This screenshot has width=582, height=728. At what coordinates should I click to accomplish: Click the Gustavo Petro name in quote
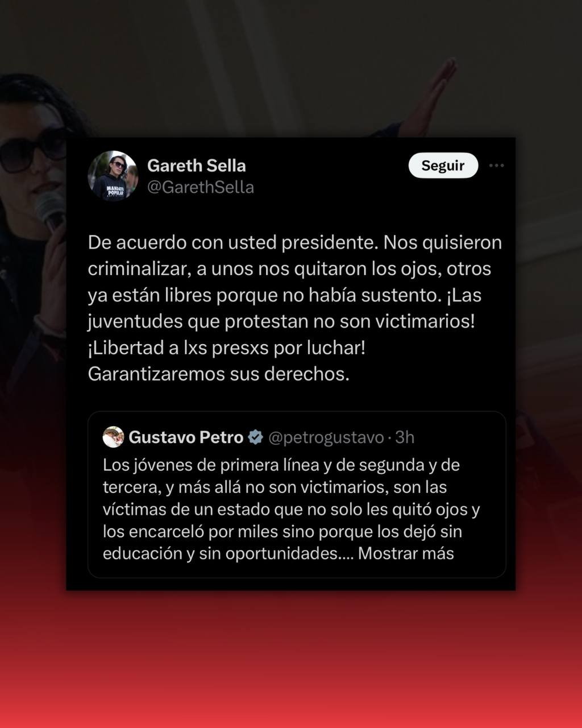point(186,437)
